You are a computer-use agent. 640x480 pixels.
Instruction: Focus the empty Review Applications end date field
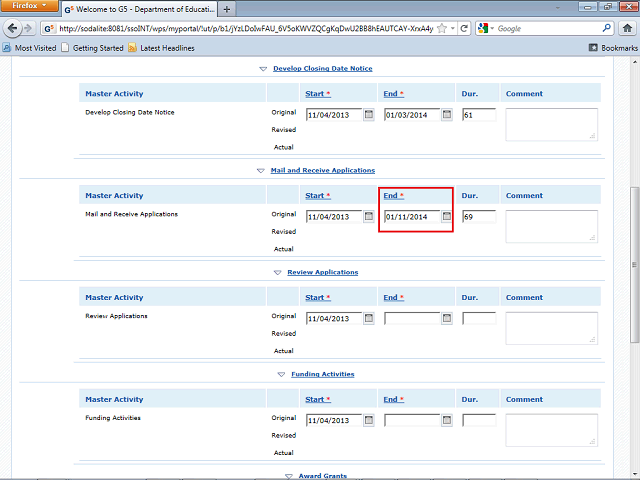pyautogui.click(x=412, y=318)
